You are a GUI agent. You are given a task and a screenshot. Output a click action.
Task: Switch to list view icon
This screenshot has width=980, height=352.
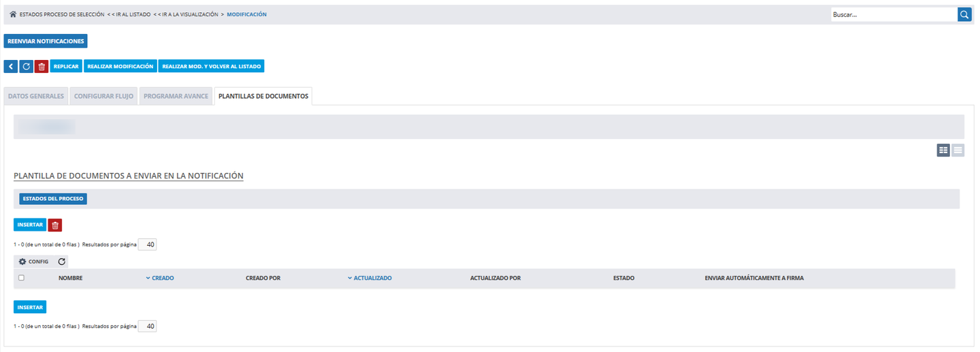coord(958,150)
